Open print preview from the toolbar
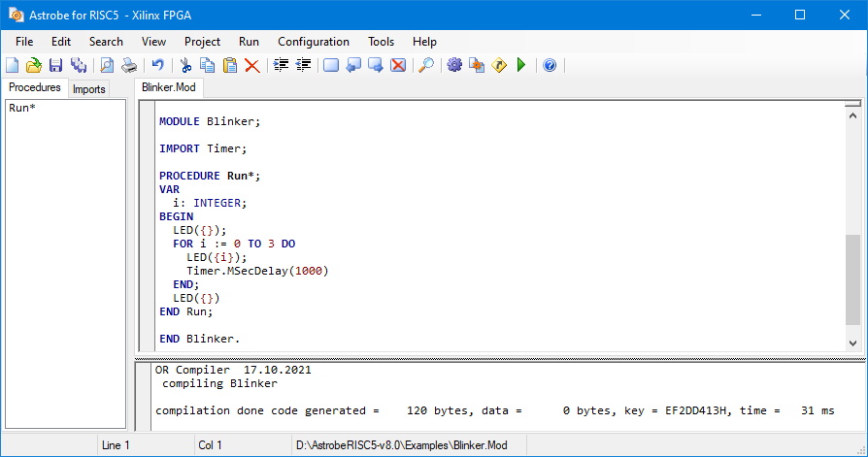Screen dimensions: 868x457 [x=107, y=65]
